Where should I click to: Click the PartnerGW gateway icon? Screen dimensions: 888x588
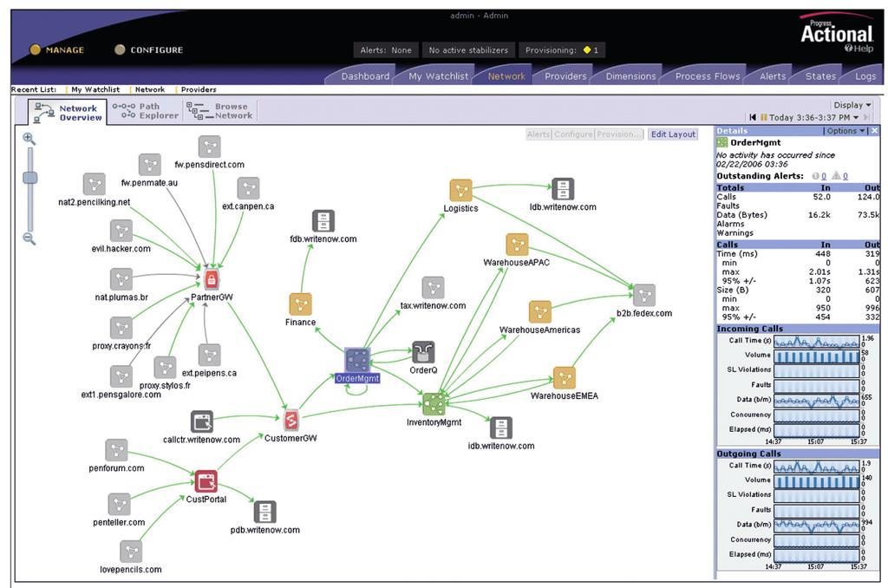coord(212,279)
